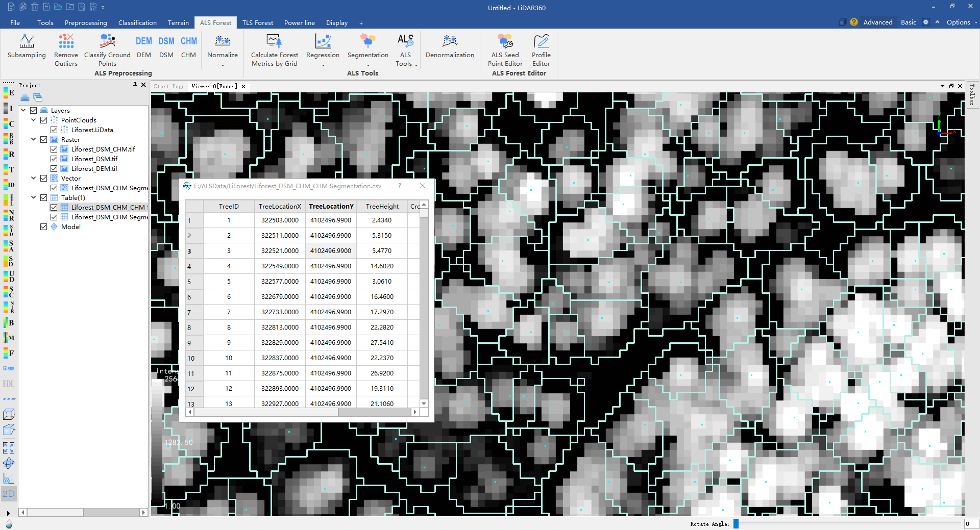
Task: Toggle Table(1) group checkbox
Action: coord(44,198)
